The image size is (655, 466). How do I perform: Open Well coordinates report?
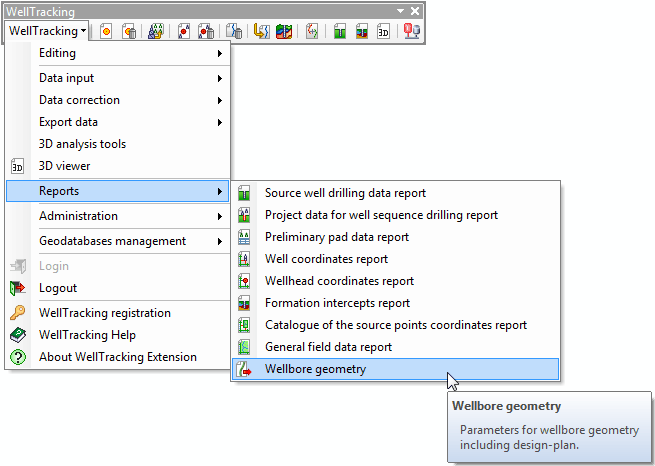[x=396, y=259]
